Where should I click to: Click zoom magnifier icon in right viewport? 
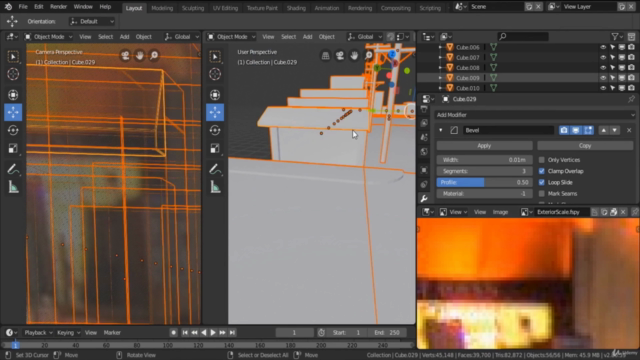click(369, 56)
